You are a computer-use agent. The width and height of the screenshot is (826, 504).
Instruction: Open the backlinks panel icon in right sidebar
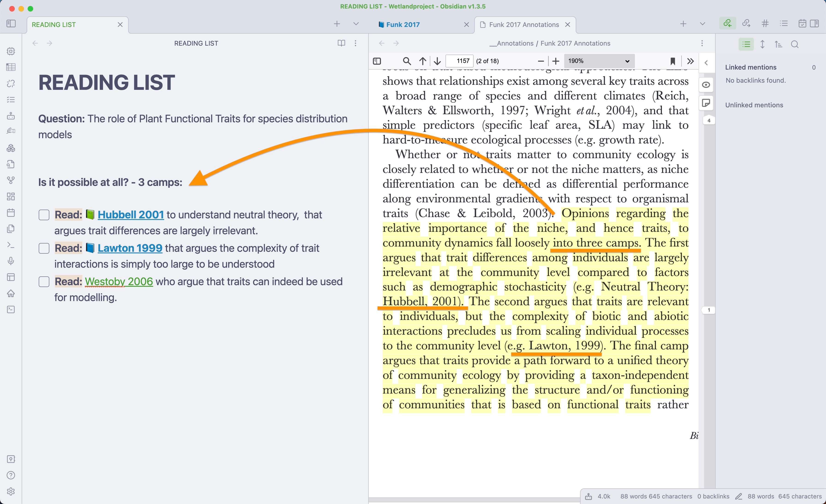(x=727, y=23)
